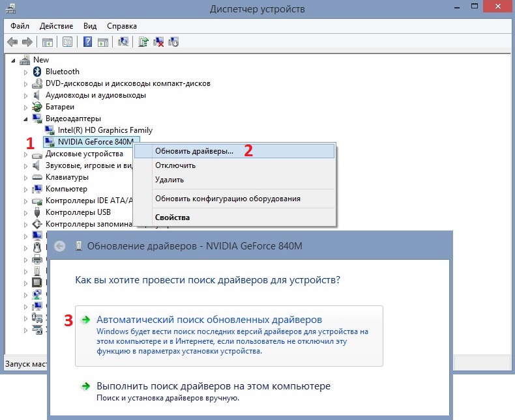Select the Intel(R) HD Graphics Family device
515x420 pixels.
(x=105, y=130)
